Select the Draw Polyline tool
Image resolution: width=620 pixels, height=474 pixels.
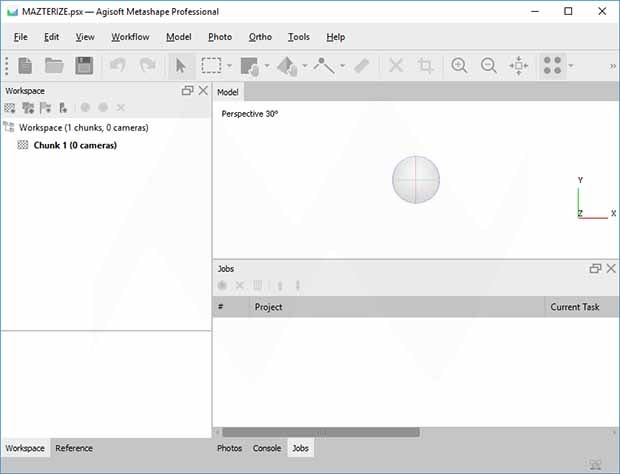pos(324,66)
